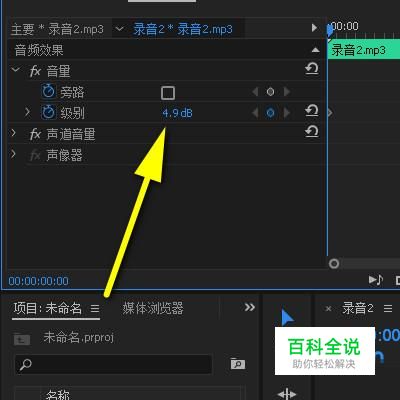Select the Ripple Edit tool
Image resolution: width=400 pixels, height=400 pixels.
(287, 394)
